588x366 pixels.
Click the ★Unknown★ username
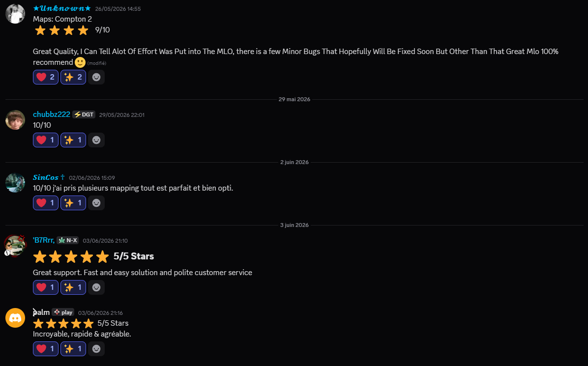(62, 8)
